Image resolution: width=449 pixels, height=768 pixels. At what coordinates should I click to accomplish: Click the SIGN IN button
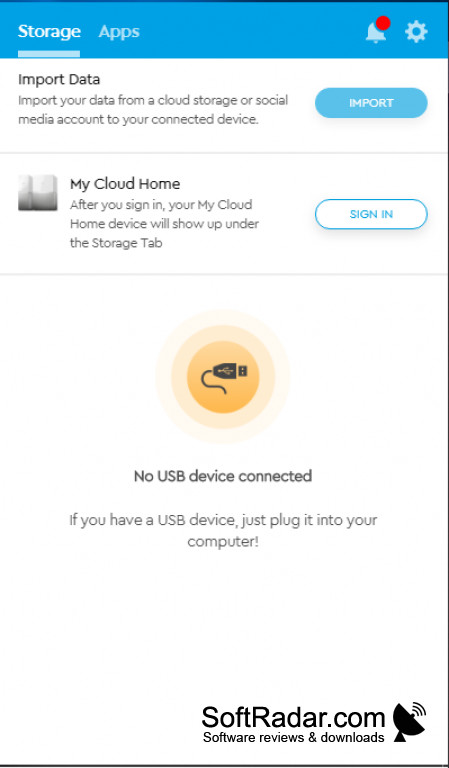pos(371,214)
